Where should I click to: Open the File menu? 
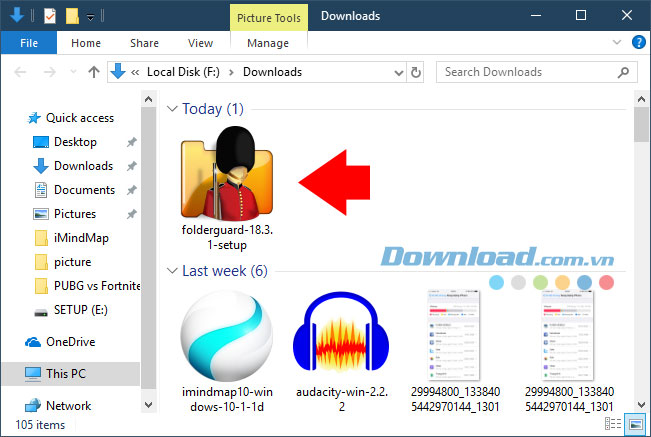[x=29, y=43]
